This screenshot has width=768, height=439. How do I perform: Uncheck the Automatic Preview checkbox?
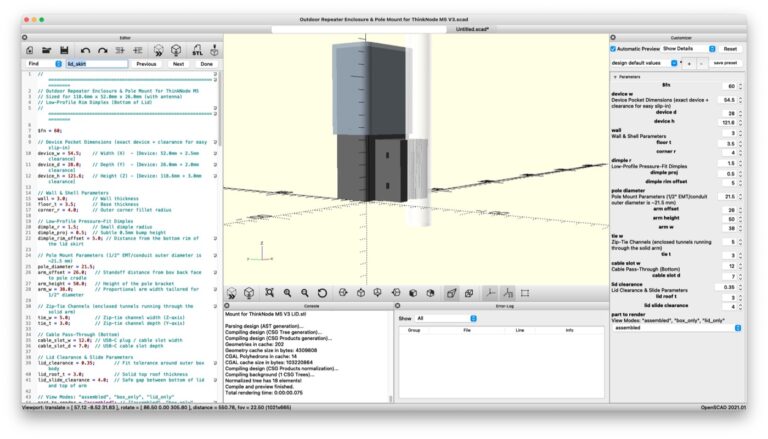click(613, 49)
